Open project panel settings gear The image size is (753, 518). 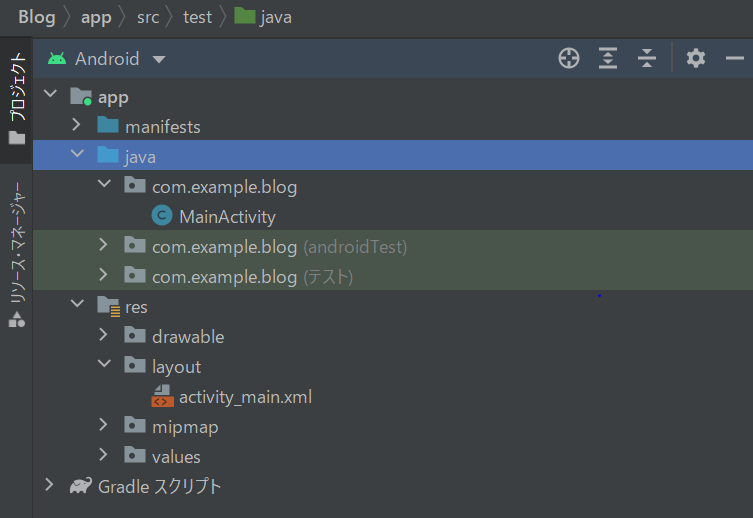[x=696, y=59]
